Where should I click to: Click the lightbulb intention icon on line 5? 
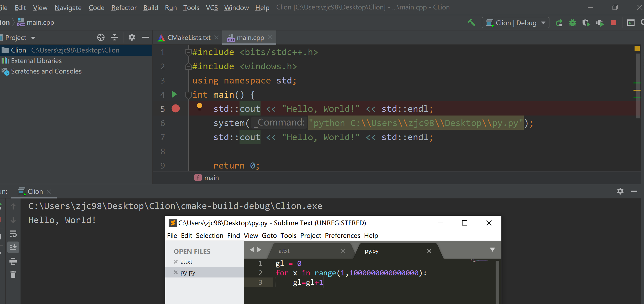click(200, 107)
